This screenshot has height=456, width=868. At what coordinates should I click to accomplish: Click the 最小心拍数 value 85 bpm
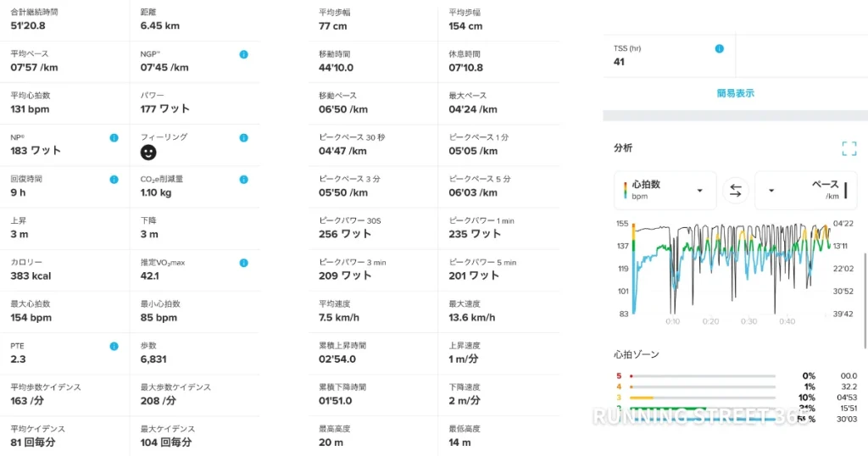point(159,318)
